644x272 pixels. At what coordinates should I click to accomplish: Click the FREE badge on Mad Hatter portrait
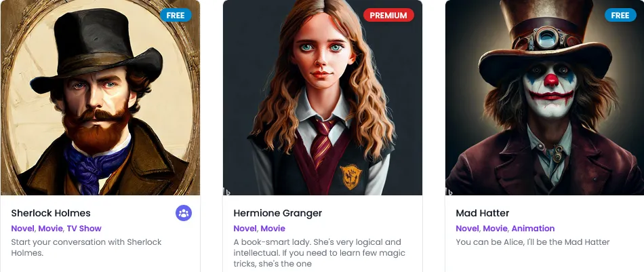[x=620, y=15]
